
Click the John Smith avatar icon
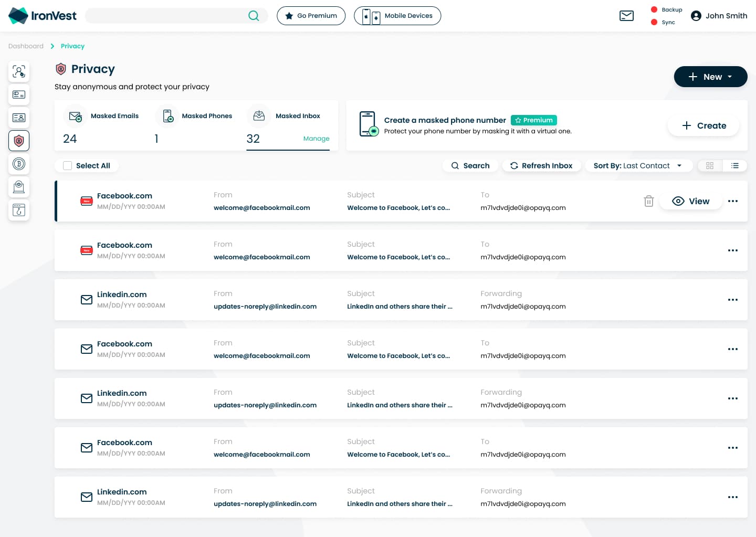coord(696,16)
